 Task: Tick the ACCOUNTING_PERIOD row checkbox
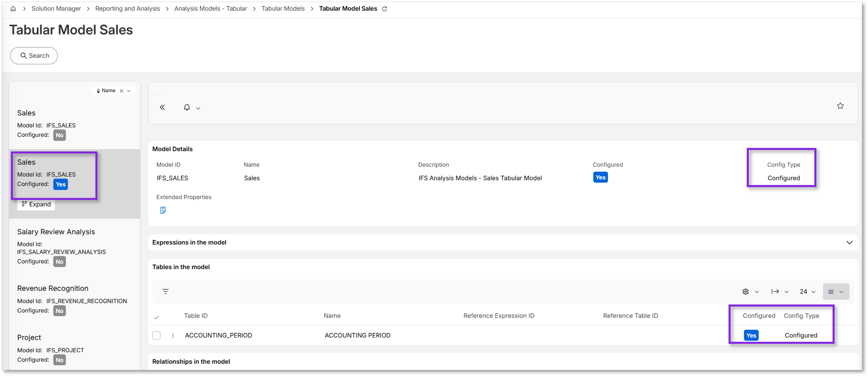point(156,336)
